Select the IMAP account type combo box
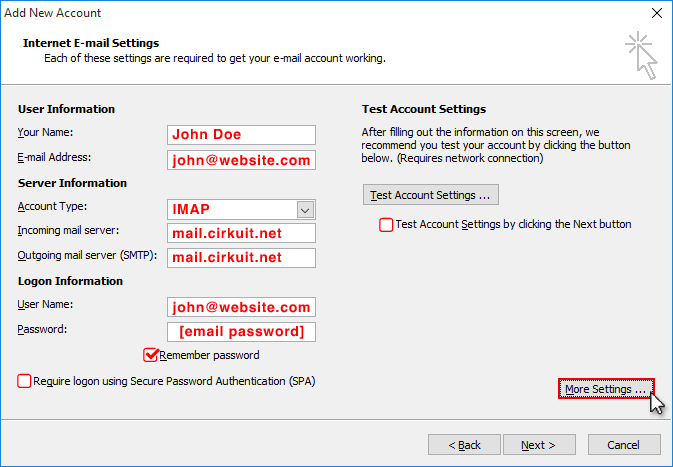Screen dimensions: 673x467 (241, 209)
